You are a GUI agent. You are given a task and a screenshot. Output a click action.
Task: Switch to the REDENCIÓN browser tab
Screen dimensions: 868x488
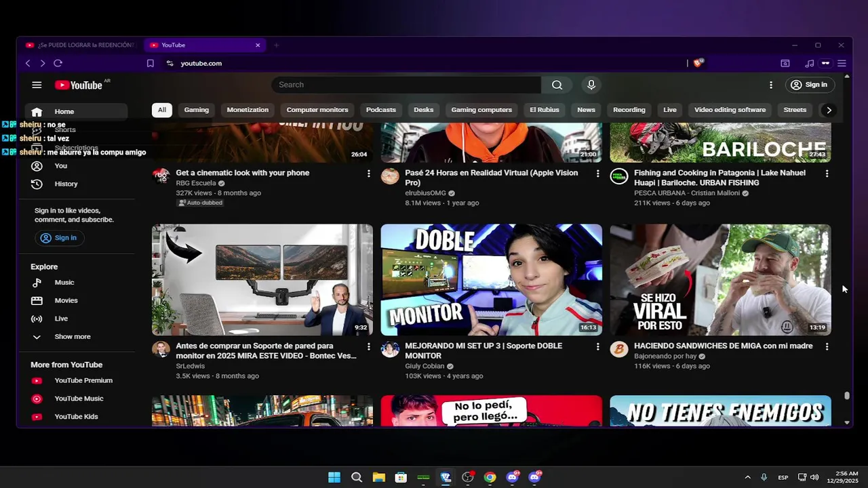click(80, 45)
